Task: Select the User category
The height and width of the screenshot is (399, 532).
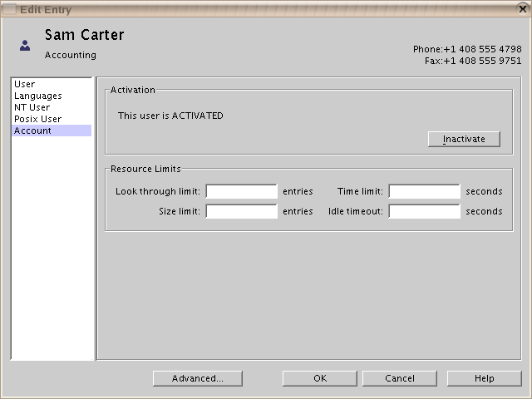Action: click(x=52, y=84)
